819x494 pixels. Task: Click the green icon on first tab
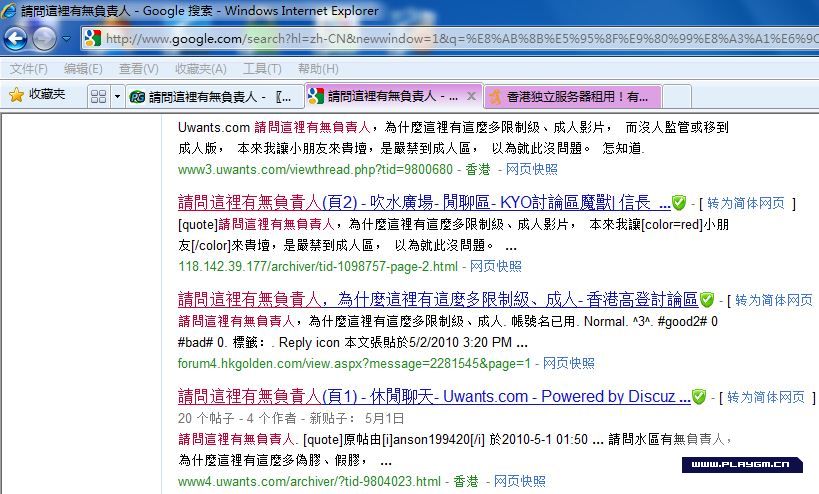coord(137,97)
